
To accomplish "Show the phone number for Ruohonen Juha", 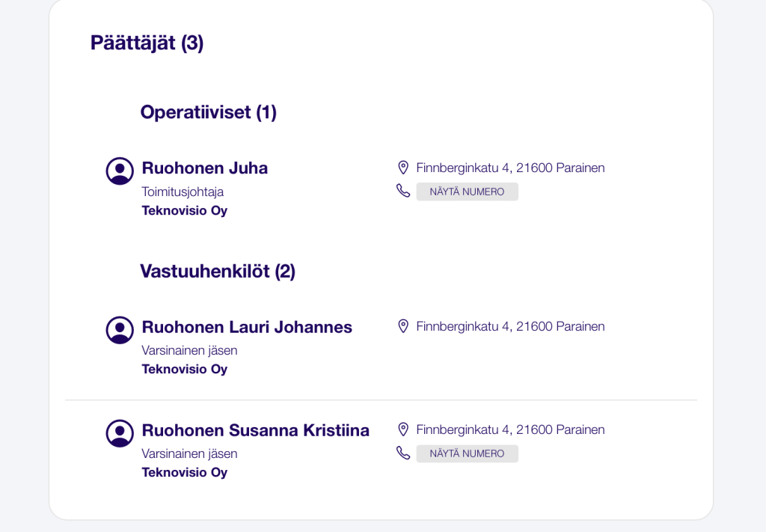I will [x=467, y=192].
